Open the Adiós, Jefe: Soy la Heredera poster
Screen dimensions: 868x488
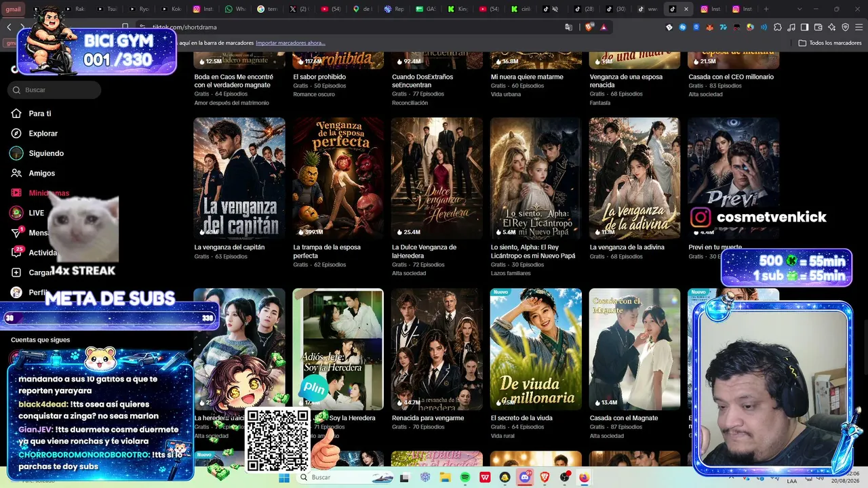[x=338, y=349]
